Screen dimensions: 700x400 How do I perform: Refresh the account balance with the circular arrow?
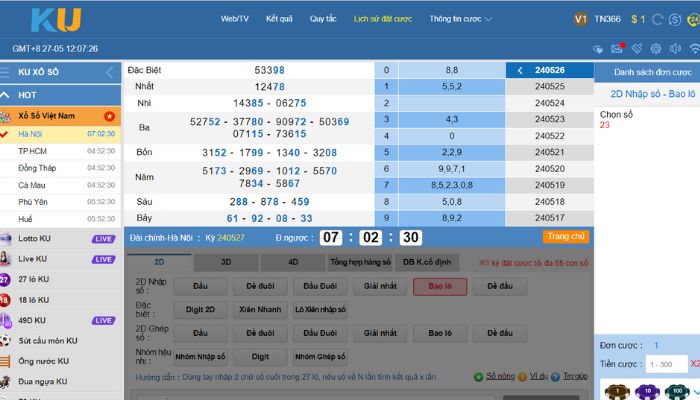[x=658, y=19]
